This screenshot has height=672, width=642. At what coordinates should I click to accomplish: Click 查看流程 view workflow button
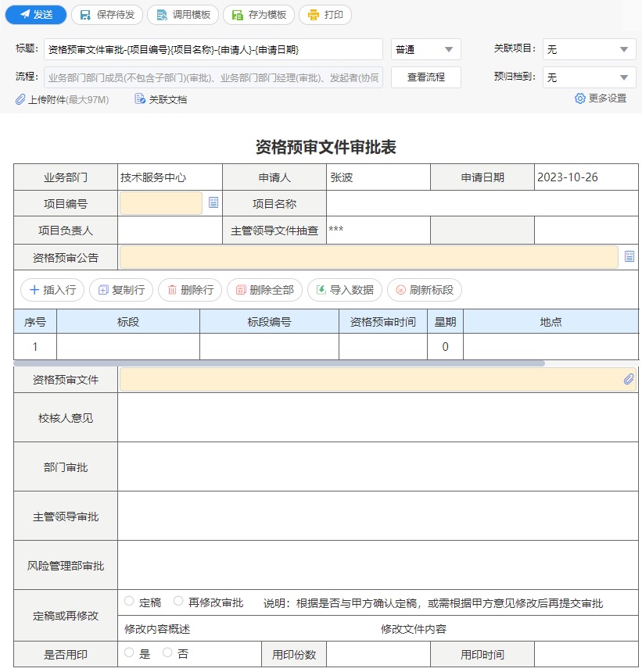tap(426, 77)
